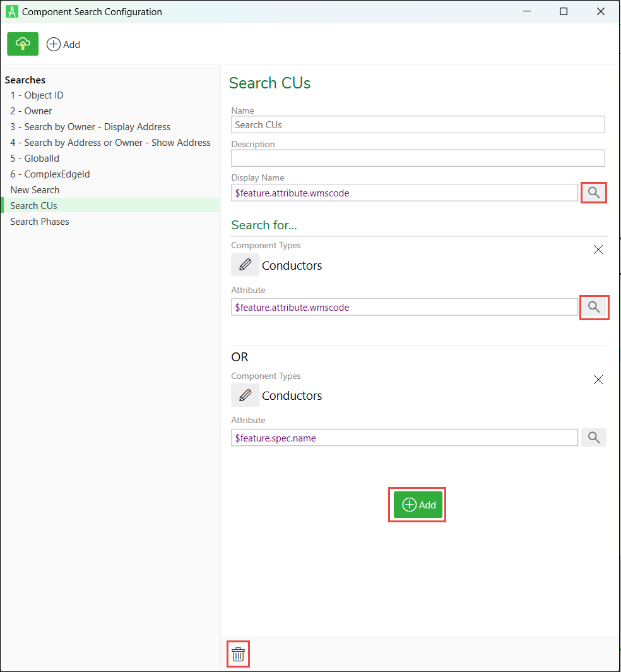The image size is (621, 672).
Task: Remove the OR Conductors search condition
Action: pyautogui.click(x=598, y=380)
